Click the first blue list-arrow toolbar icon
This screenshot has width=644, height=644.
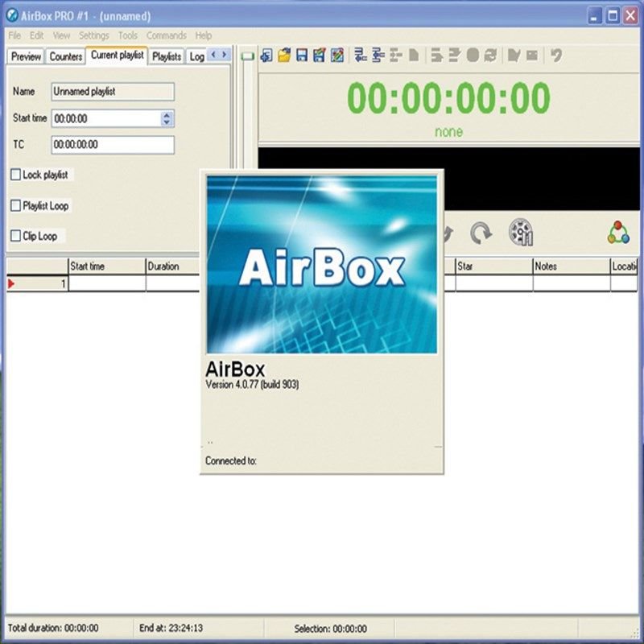point(360,55)
